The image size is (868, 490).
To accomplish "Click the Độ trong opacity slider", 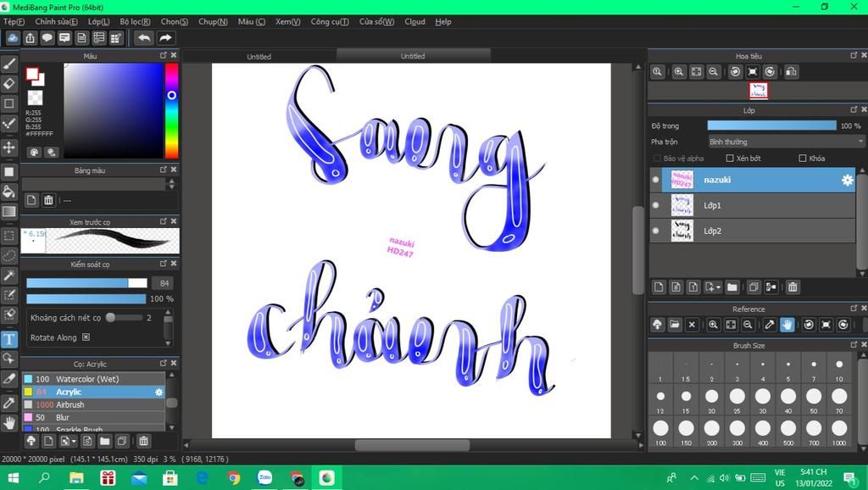I will (x=771, y=125).
